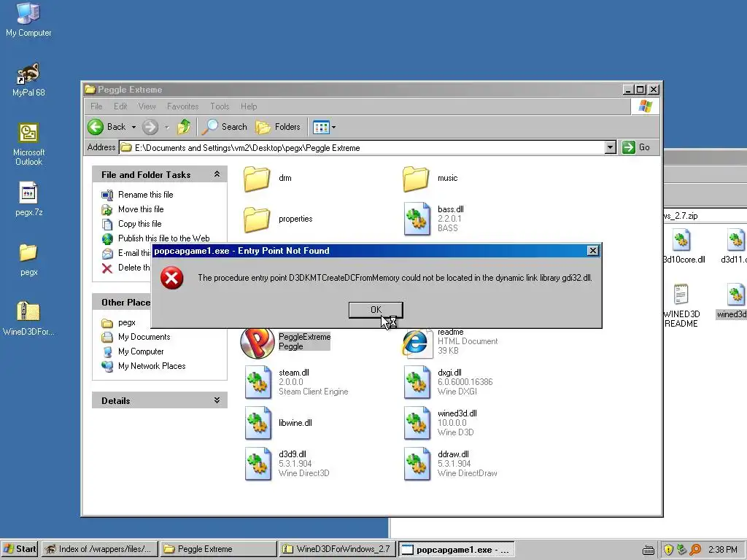Select the PeggleExtreme application icon
This screenshot has height=560, width=747.
tap(258, 342)
